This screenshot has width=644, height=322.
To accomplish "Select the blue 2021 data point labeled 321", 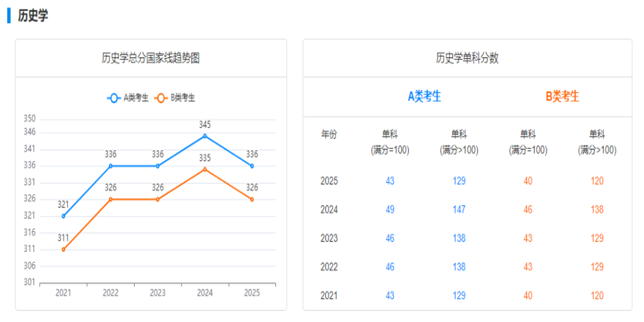I will [64, 216].
